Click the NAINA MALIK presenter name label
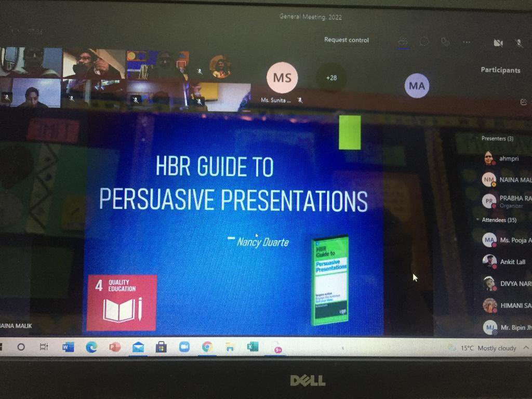 click(16, 326)
